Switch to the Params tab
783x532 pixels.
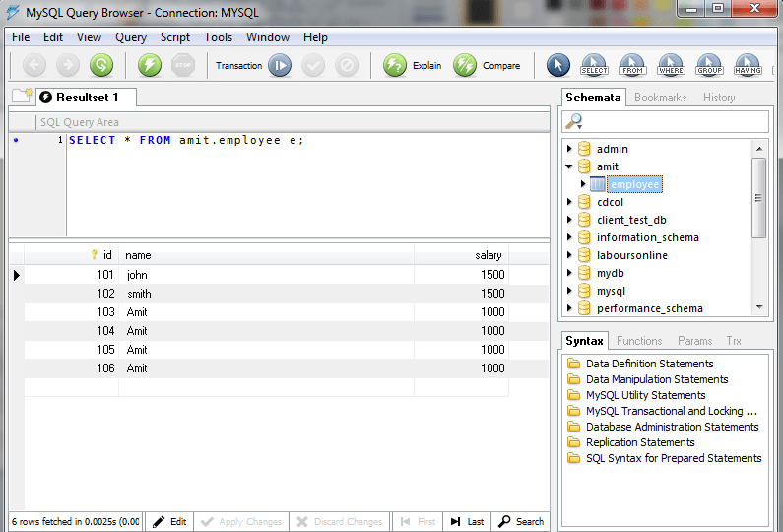[x=694, y=341]
